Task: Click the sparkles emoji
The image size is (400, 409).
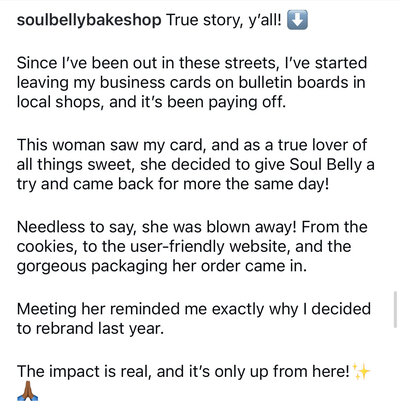Action: [x=361, y=371]
